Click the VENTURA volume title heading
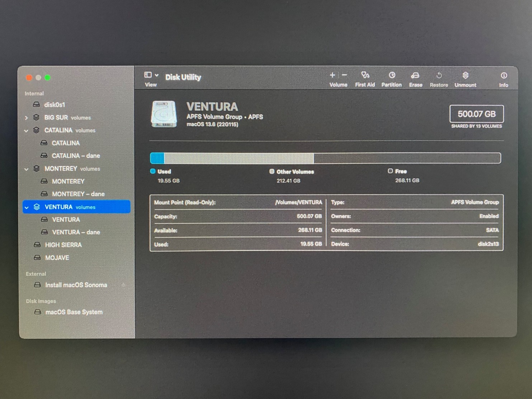 212,107
